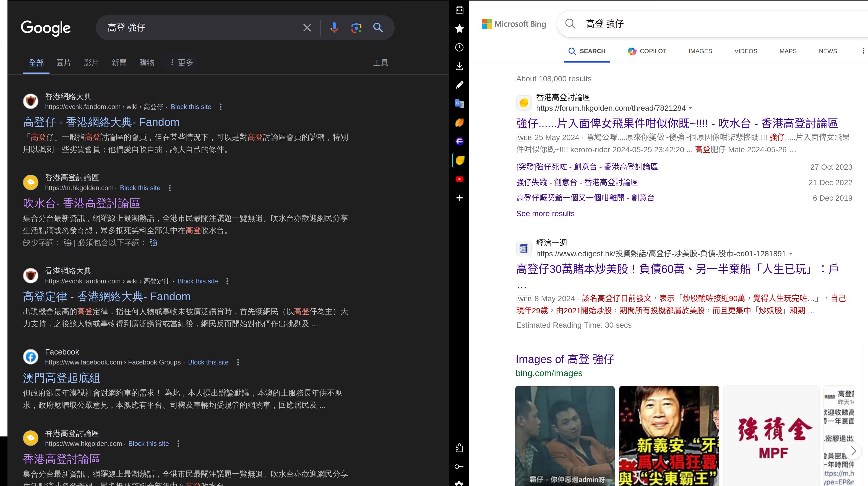Switch to Google 影片 videos tab
This screenshot has height=486, width=868.
(x=91, y=63)
